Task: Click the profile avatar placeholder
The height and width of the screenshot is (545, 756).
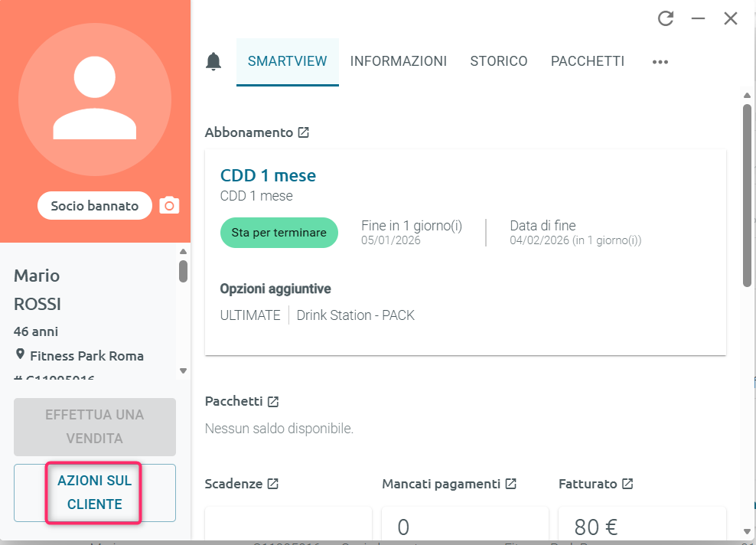Action: (x=95, y=100)
